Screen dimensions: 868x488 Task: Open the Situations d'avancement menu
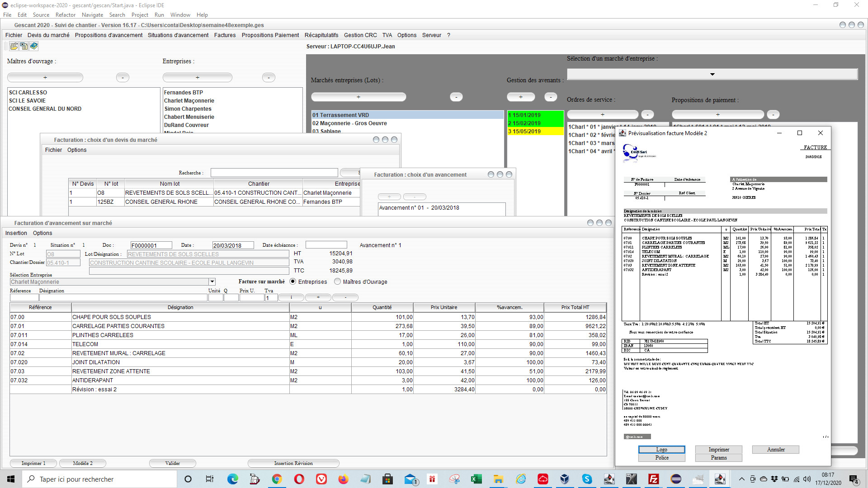178,35
